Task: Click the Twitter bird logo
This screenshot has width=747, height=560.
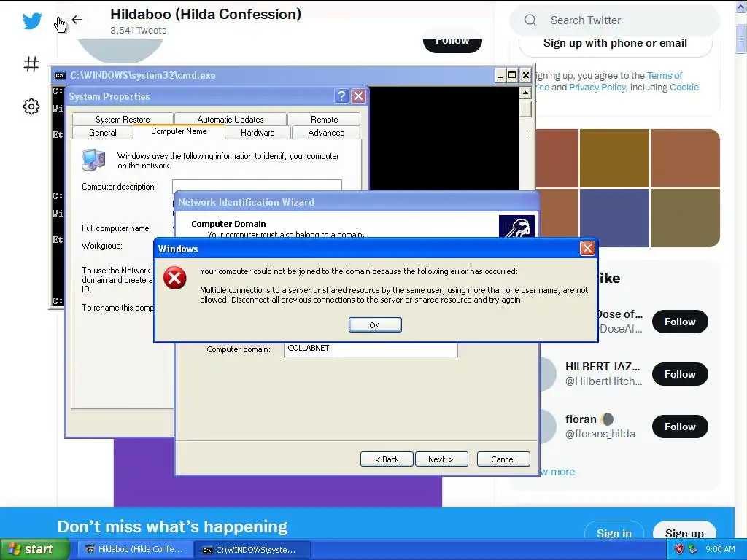Action: (32, 21)
